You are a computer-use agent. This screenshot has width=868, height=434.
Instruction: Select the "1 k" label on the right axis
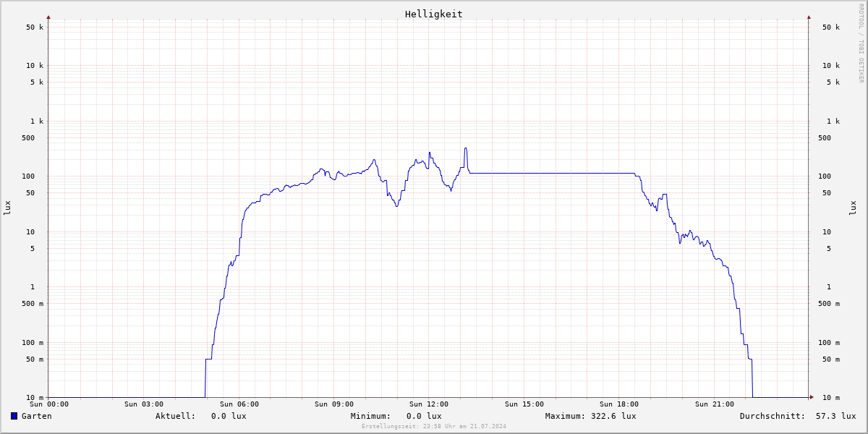[833, 122]
